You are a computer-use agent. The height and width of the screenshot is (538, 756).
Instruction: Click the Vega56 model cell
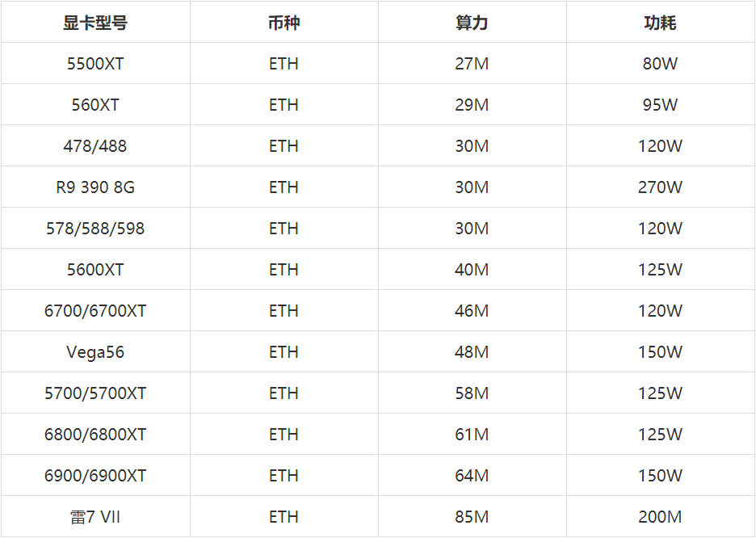[x=95, y=352]
